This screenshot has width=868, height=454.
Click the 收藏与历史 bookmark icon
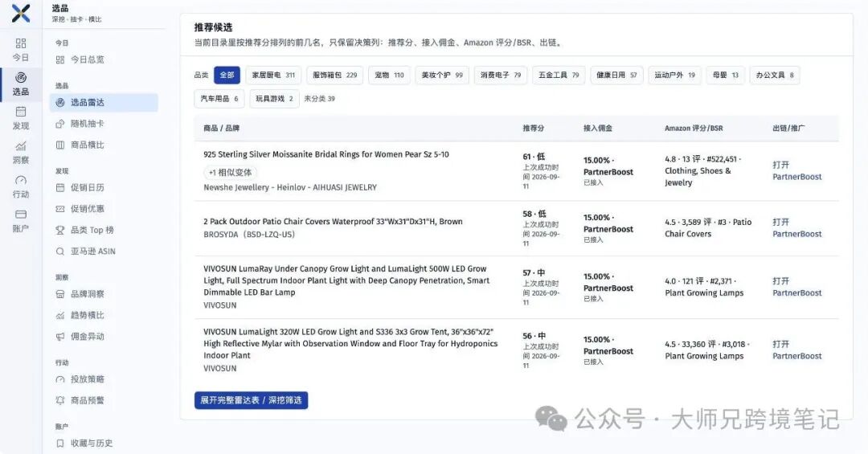(x=60, y=443)
